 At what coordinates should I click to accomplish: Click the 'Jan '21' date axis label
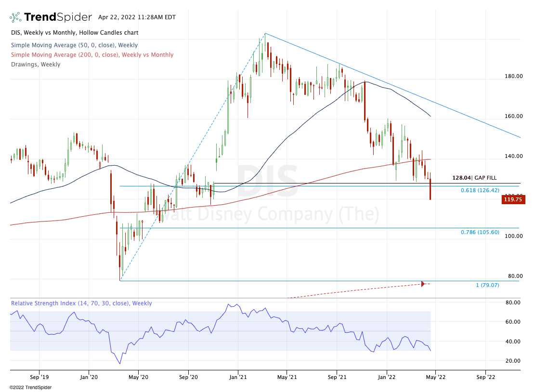pyautogui.click(x=238, y=377)
